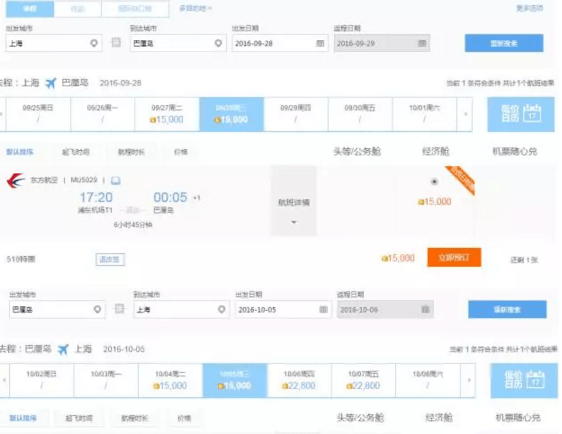
Task: Select date 10/02 周日 in lower strip
Action: point(42,380)
